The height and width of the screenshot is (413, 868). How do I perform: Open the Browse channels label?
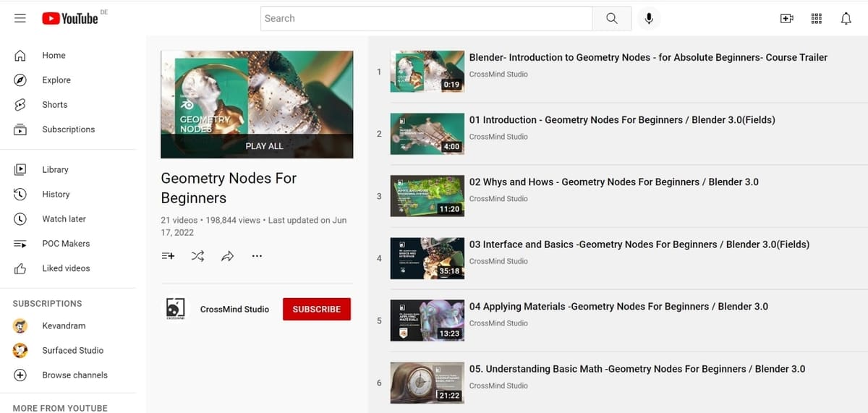coord(75,375)
